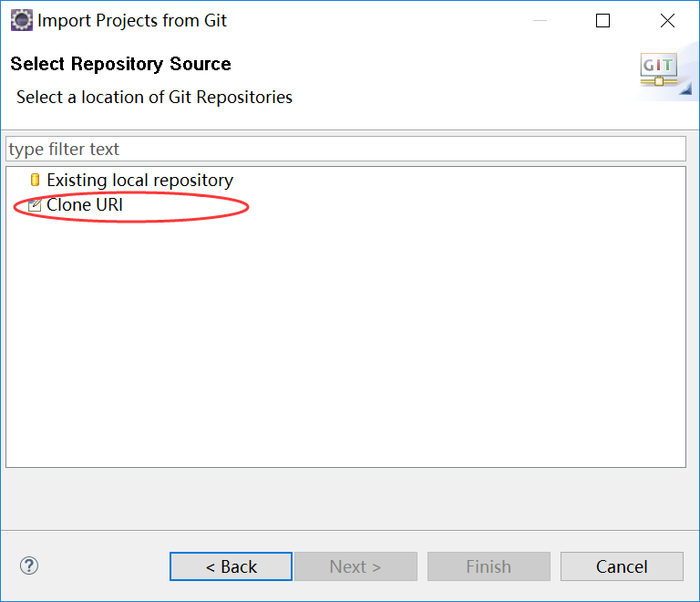700x602 pixels.
Task: Click the Next > button
Action: click(x=355, y=566)
